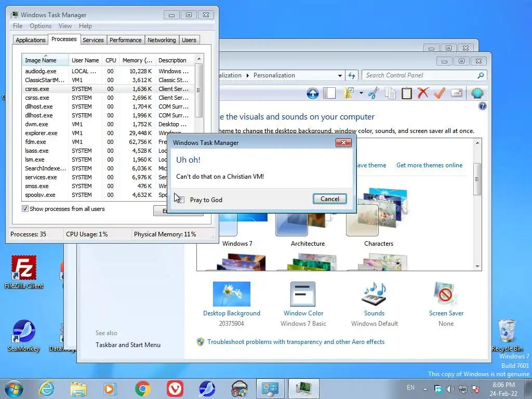This screenshot has height=399, width=532.
Task: Switch to Task Manager taskbar button
Action: (303, 389)
